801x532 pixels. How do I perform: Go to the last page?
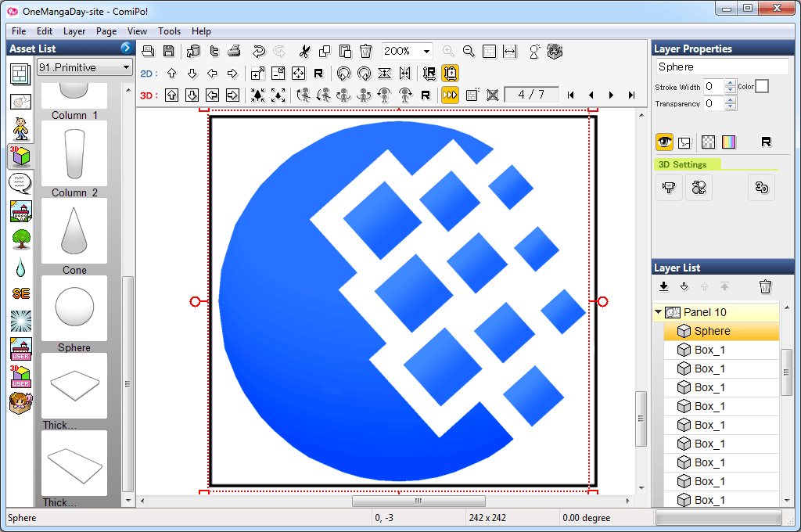point(632,95)
